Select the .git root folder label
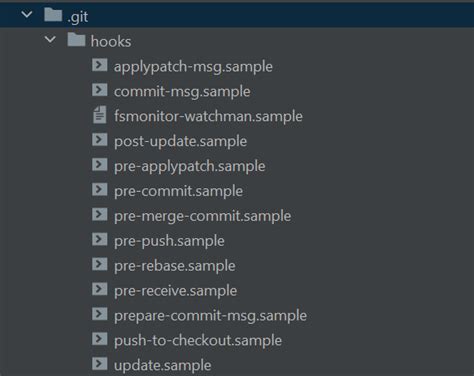Screen dimensions: 474x376 pos(78,17)
